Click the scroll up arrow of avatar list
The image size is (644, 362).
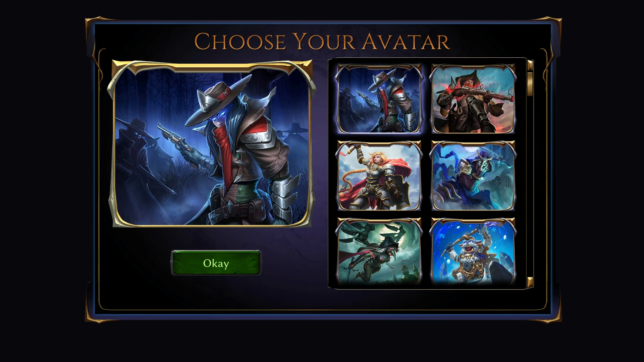[x=530, y=65]
